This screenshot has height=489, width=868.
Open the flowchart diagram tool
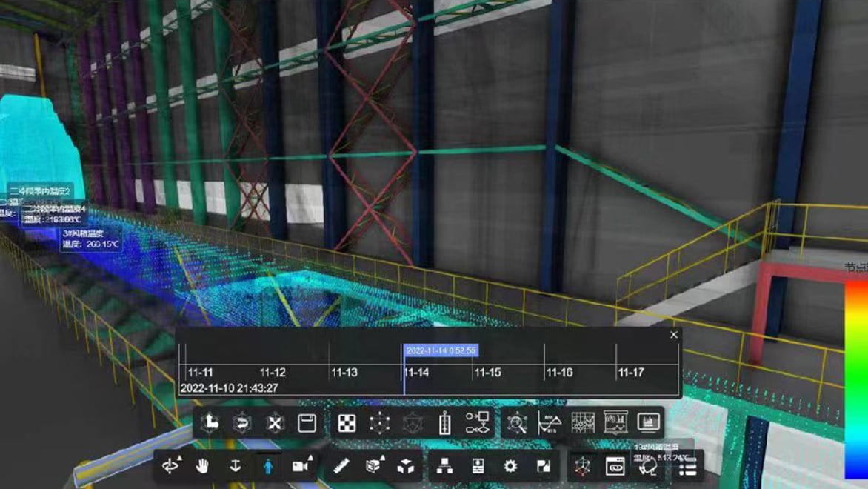[477, 423]
